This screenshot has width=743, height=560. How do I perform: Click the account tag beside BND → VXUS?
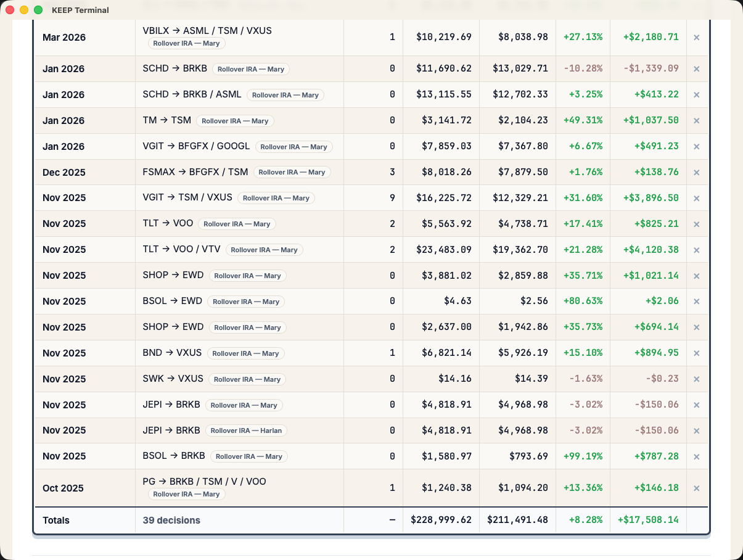point(245,353)
